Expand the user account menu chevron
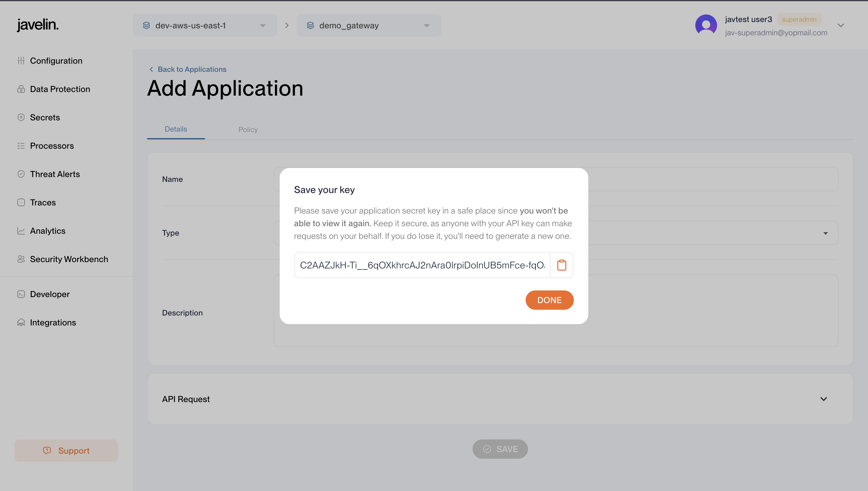The height and width of the screenshot is (491, 868). click(841, 25)
